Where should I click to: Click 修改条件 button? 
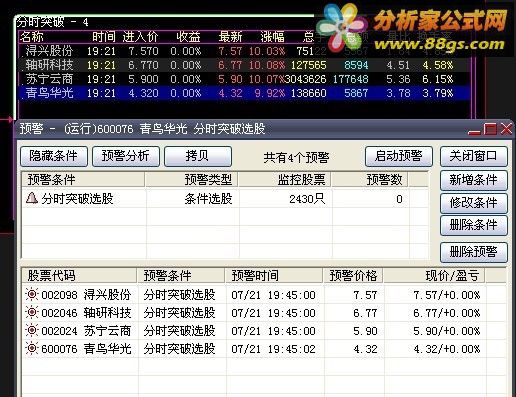(x=474, y=203)
